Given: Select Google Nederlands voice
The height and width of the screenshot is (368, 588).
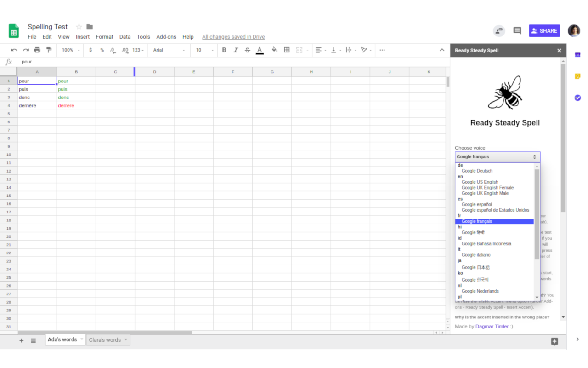Looking at the screenshot, I should coord(480,291).
